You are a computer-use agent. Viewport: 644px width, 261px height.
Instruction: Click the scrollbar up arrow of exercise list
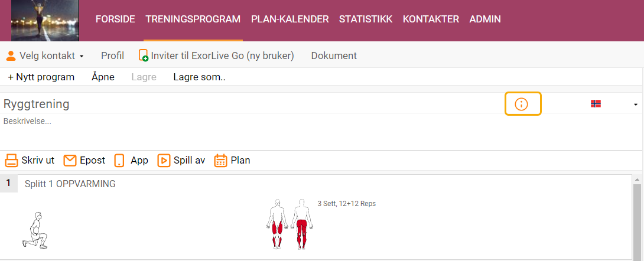tap(637, 180)
